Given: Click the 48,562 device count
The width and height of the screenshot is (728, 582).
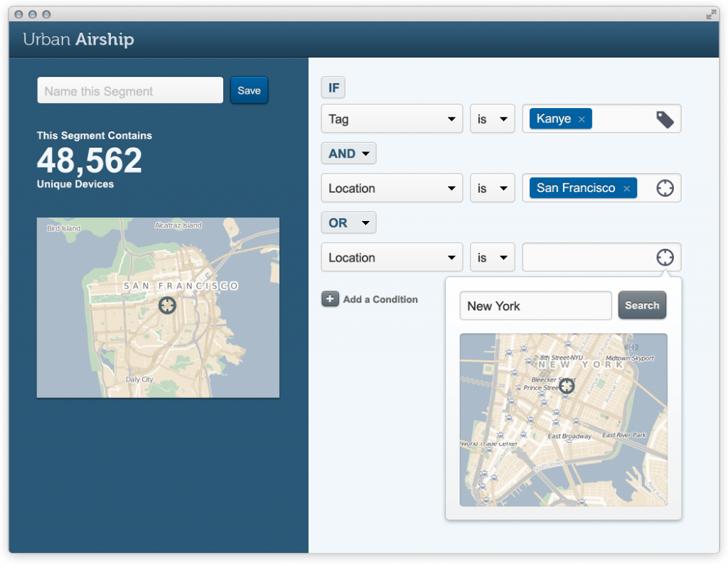Looking at the screenshot, I should 90,161.
